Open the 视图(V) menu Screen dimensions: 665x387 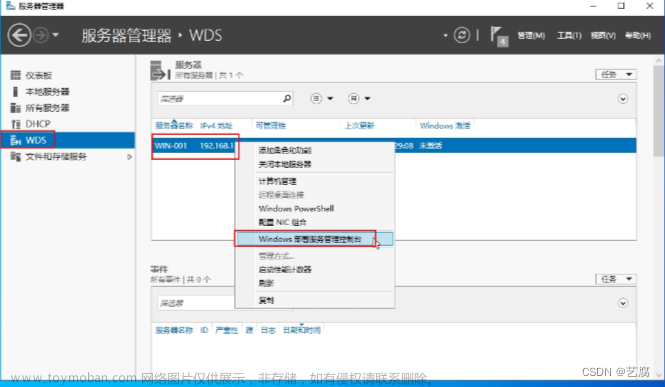603,36
